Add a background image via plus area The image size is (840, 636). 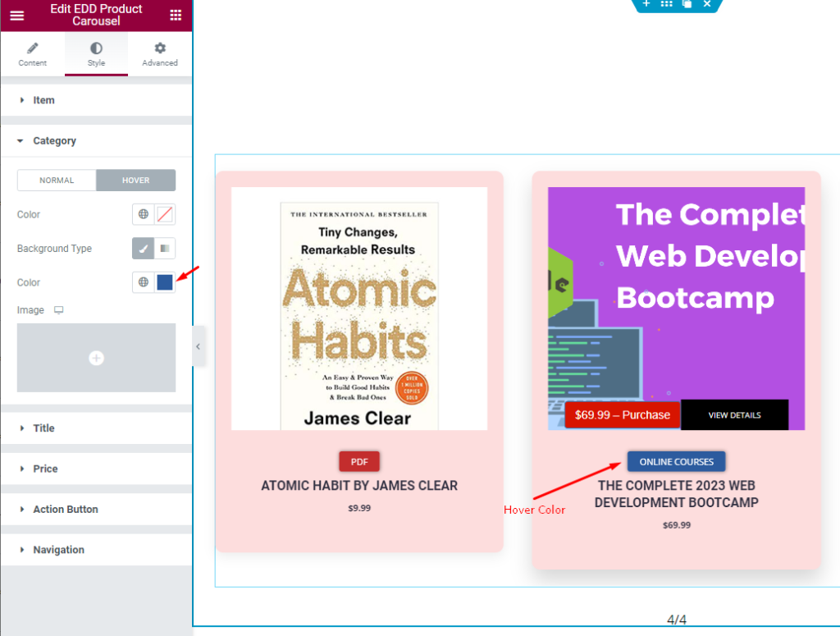pos(97,358)
